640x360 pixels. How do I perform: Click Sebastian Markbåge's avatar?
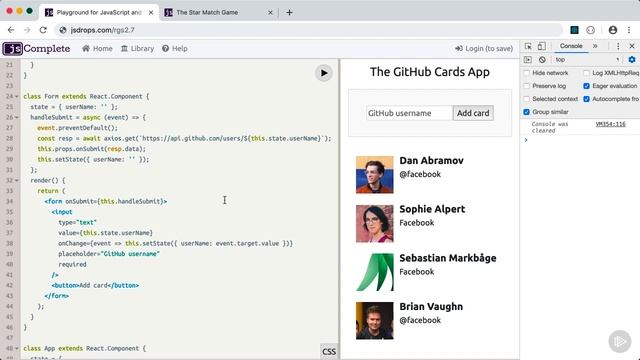click(x=375, y=272)
